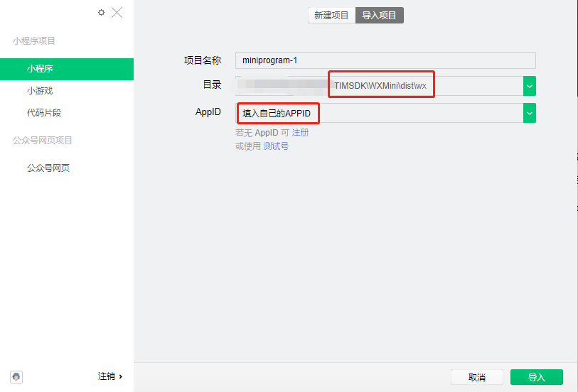Close the project dialog with X icon
578x392 pixels.
(117, 13)
